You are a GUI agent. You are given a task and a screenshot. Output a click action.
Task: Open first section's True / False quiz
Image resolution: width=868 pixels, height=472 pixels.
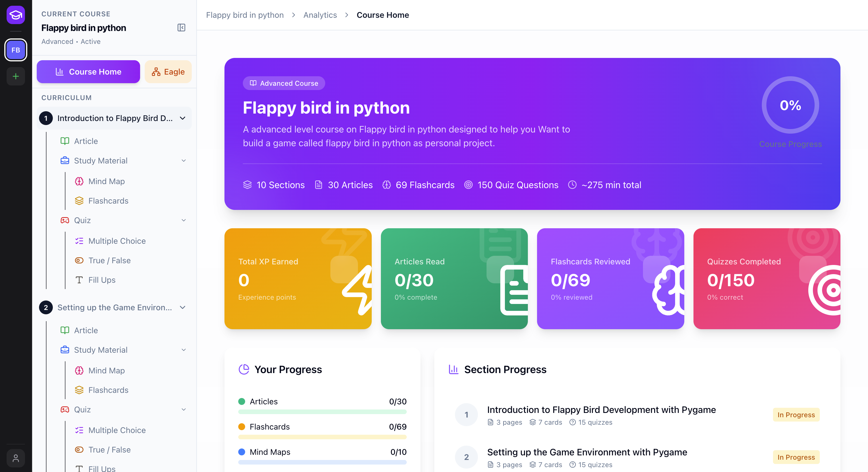109,260
